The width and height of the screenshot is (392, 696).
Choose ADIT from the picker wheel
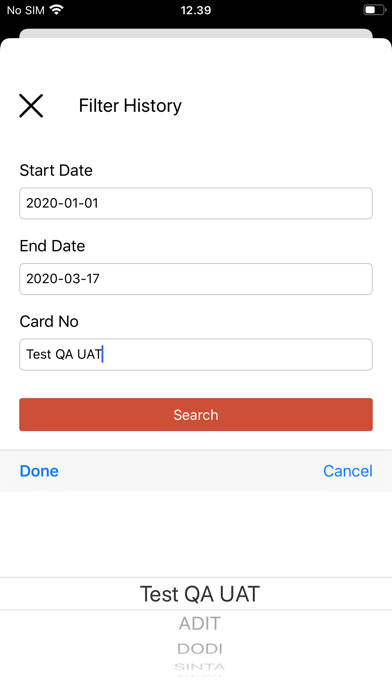[200, 624]
